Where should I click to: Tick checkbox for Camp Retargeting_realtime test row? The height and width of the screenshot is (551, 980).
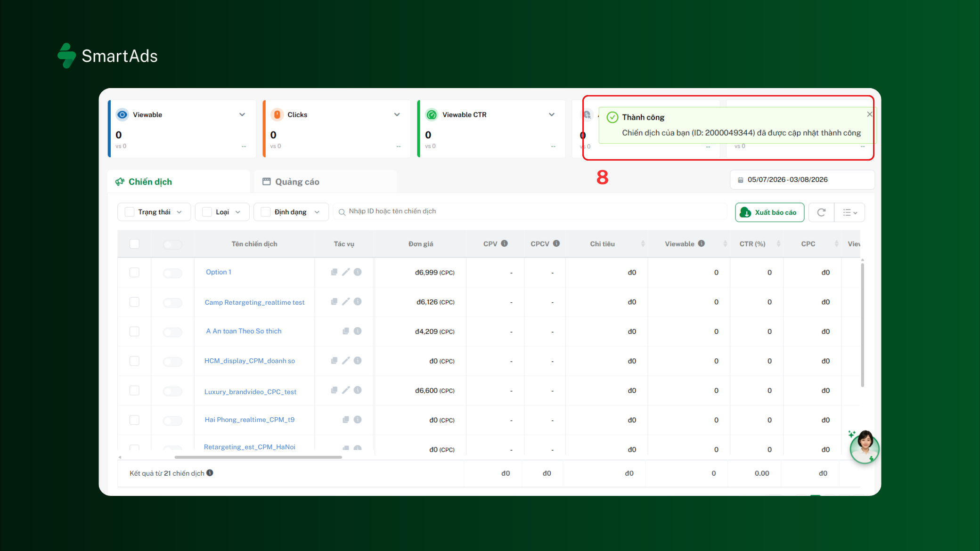134,302
